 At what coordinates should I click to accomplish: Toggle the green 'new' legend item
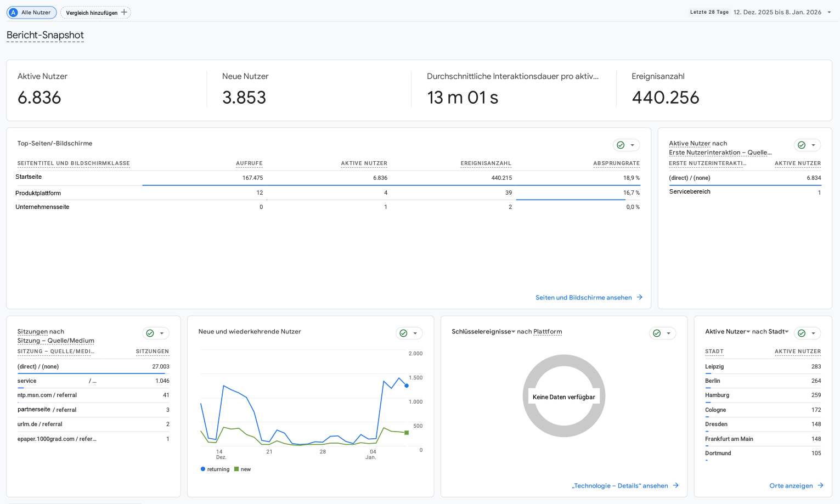[243, 469]
